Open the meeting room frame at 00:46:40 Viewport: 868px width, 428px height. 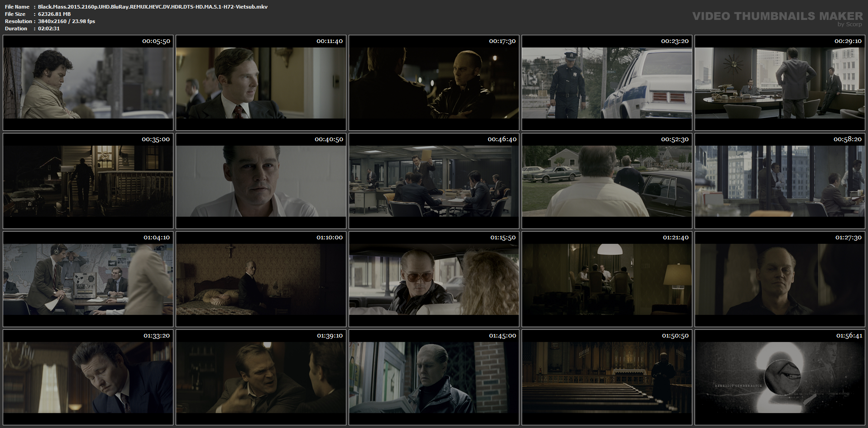coord(434,181)
